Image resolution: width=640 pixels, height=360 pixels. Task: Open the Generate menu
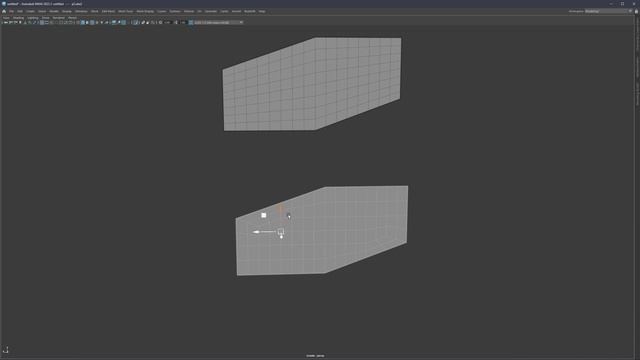pos(211,11)
